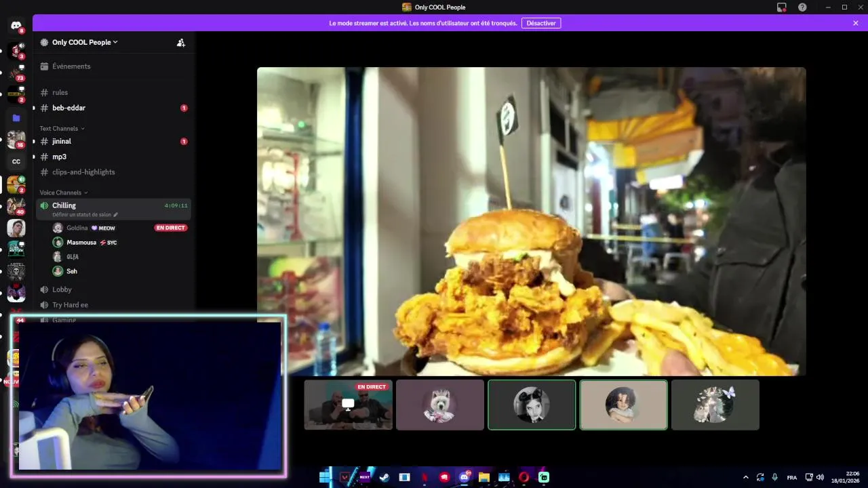Open Discord from the taskbar
Image resolution: width=868 pixels, height=488 pixels.
465,477
